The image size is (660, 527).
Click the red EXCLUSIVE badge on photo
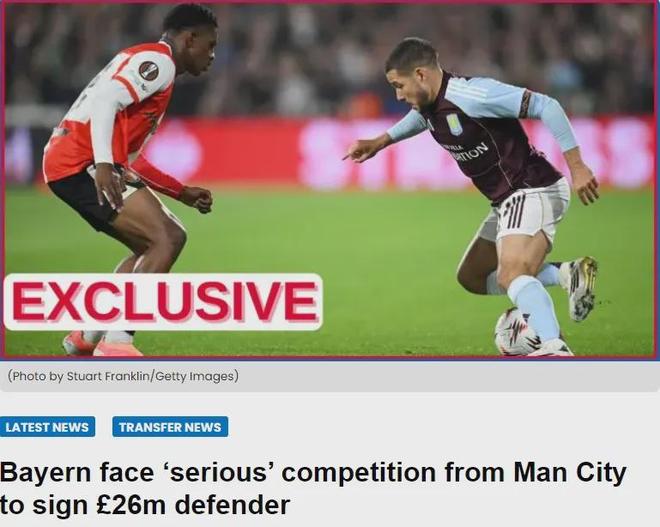[163, 302]
